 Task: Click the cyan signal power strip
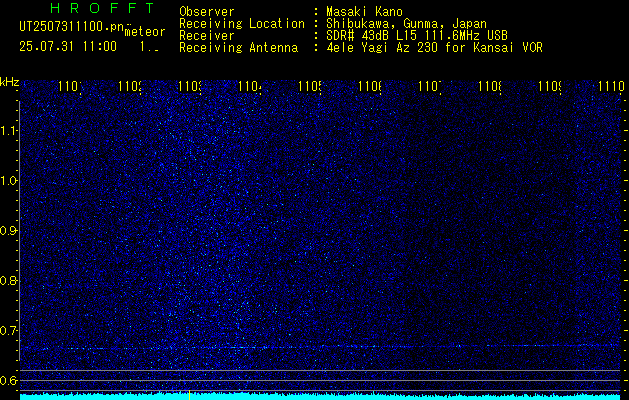pyautogui.click(x=320, y=396)
